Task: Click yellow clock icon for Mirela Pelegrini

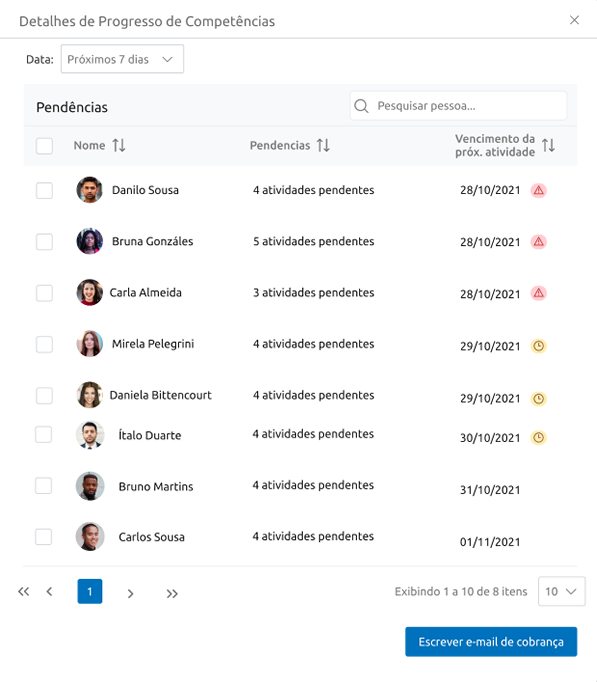Action: [x=539, y=346]
